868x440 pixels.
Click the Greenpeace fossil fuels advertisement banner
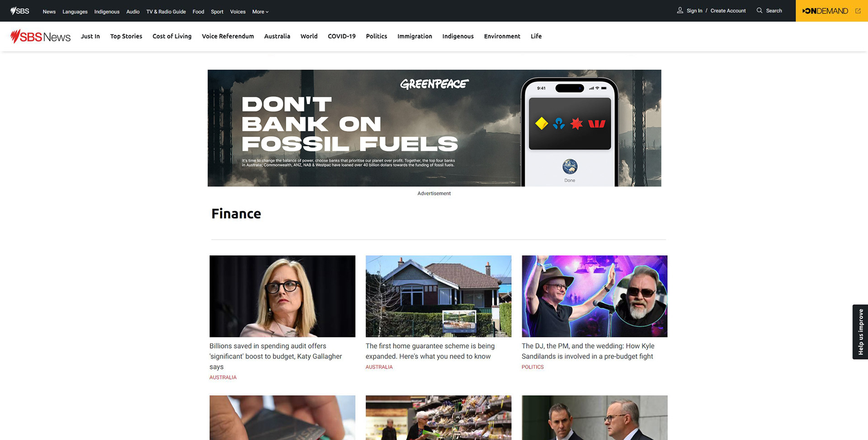coord(434,128)
